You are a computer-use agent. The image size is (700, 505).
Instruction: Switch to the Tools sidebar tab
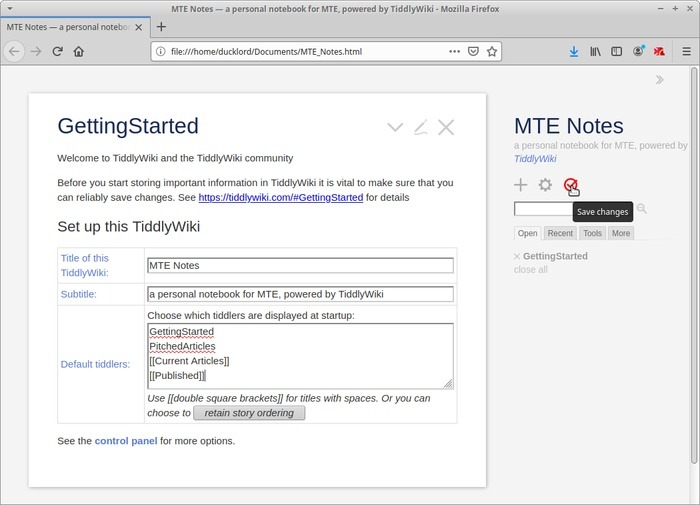[x=592, y=233]
